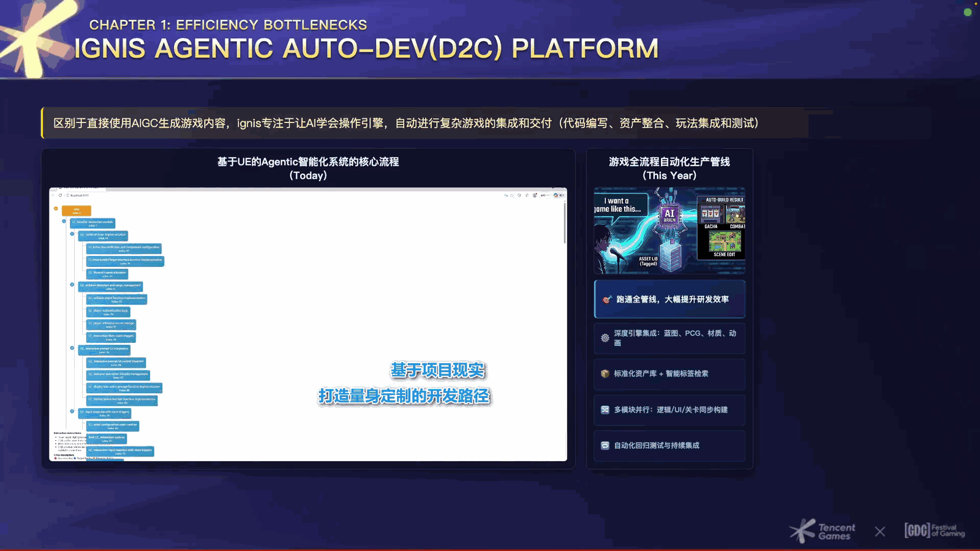Image resolution: width=980 pixels, height=551 pixels.
Task: Click the heading 游戏全流程自动化生产管线
Action: [x=669, y=162]
